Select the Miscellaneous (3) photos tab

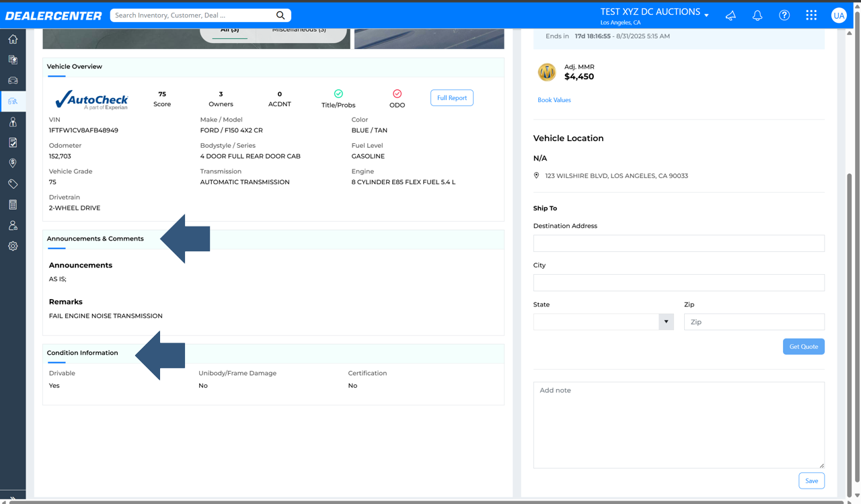point(299,30)
